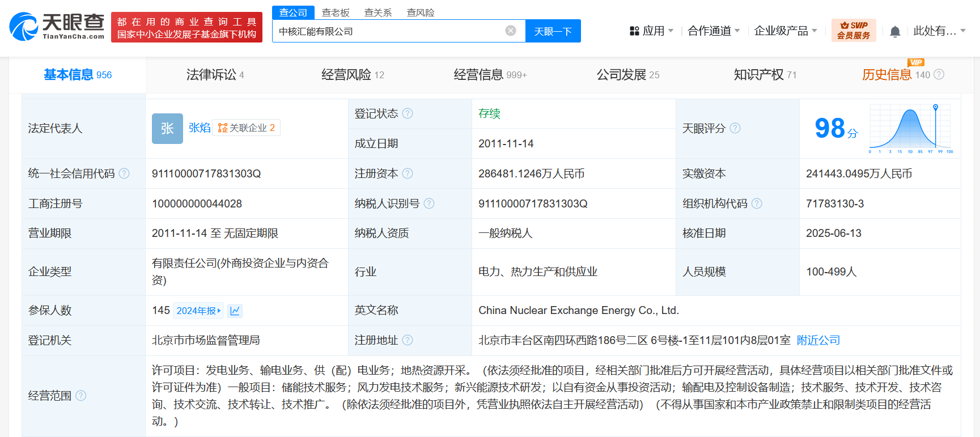Open legal representative 张焰 link
980x437 pixels.
point(199,128)
